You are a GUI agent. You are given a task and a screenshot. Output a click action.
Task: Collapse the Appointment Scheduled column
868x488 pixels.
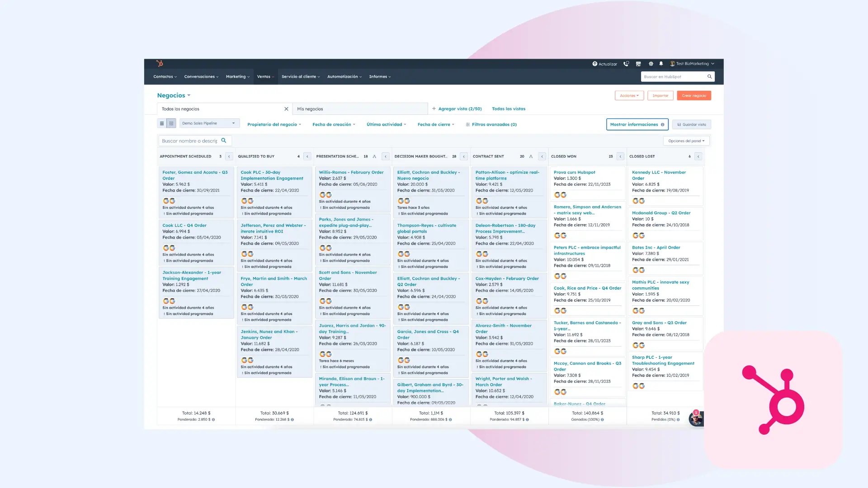(229, 156)
